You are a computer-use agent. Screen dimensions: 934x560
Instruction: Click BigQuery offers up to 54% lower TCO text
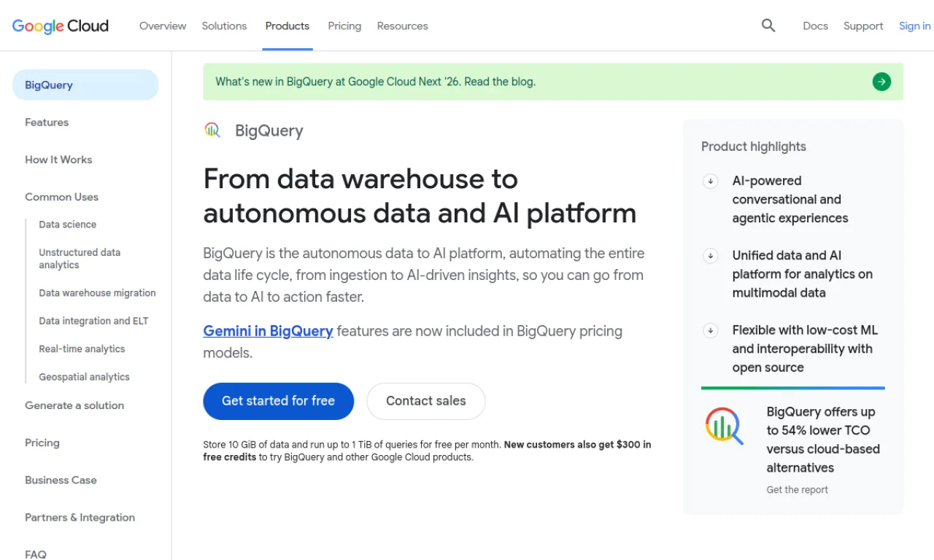point(823,440)
